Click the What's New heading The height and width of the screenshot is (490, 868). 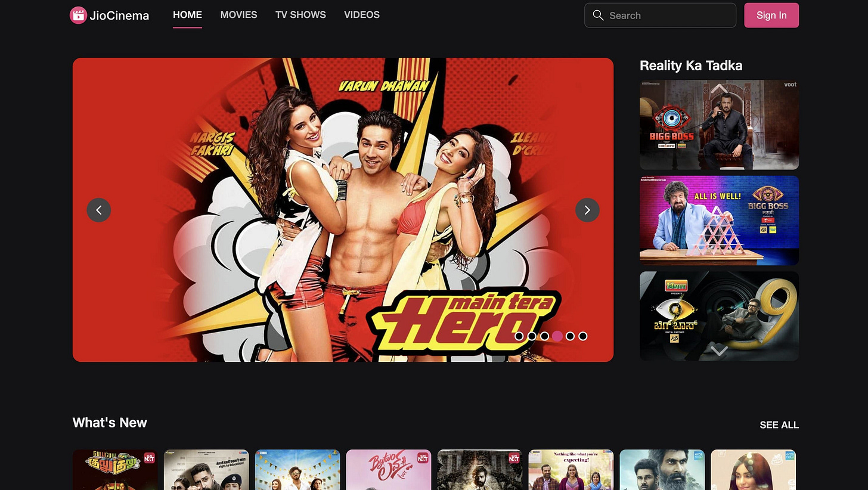[110, 423]
